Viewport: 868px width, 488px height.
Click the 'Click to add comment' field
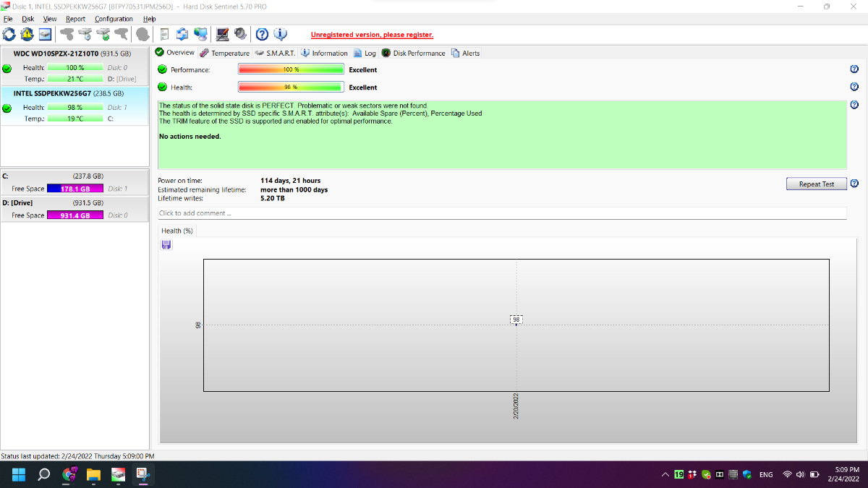click(x=502, y=213)
